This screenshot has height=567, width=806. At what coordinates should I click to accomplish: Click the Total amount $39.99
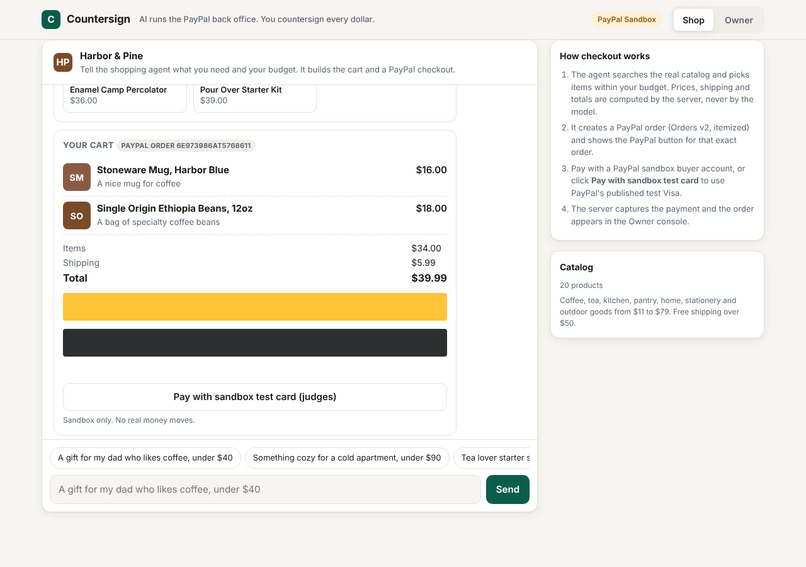(x=429, y=278)
